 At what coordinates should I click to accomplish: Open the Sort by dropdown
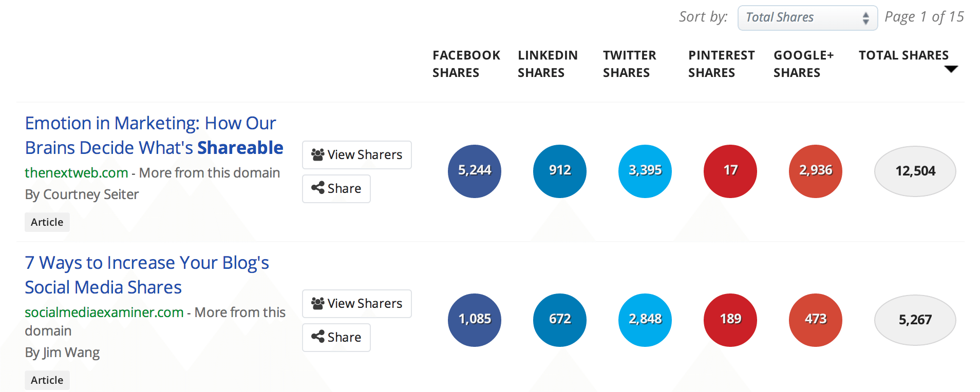pos(807,17)
